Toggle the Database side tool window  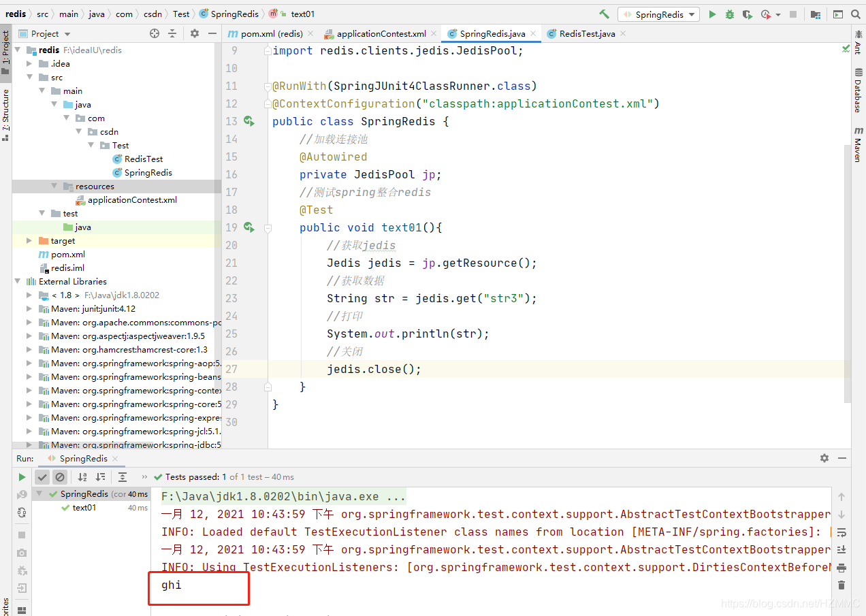pyautogui.click(x=859, y=90)
